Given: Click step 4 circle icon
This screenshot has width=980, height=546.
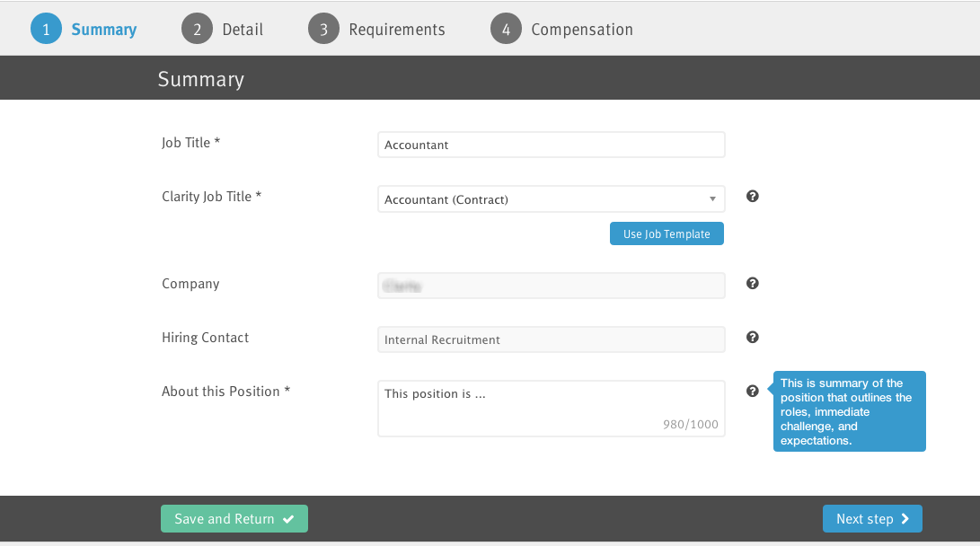Looking at the screenshot, I should click(506, 29).
